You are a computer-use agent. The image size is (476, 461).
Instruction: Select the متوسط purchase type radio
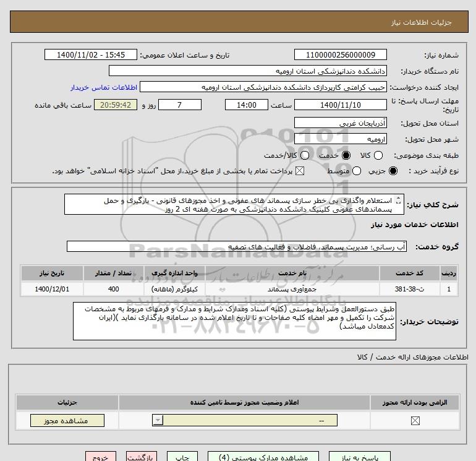click(x=357, y=171)
